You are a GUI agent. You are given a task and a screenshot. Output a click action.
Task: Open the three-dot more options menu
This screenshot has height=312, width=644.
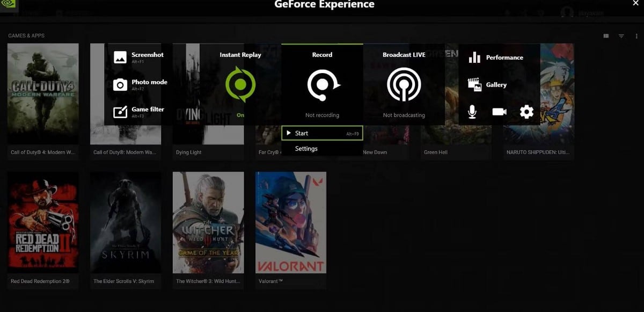pos(636,36)
